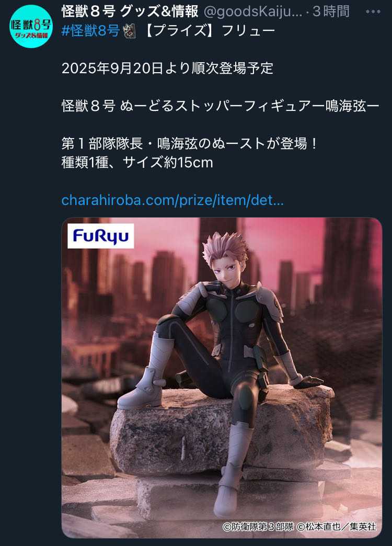The width and height of the screenshot is (392, 546).
Task: Click the 【プライズ】フリュー heading text
Action: coord(209,31)
